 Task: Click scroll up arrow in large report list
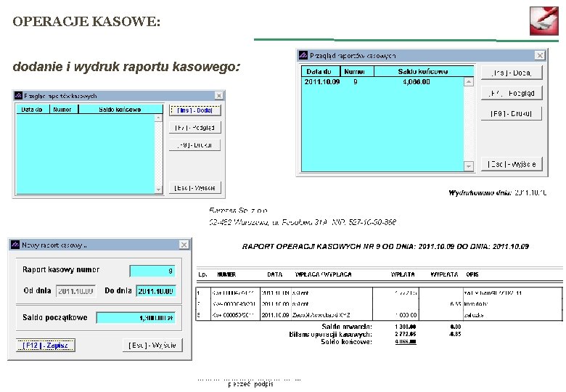(x=469, y=81)
